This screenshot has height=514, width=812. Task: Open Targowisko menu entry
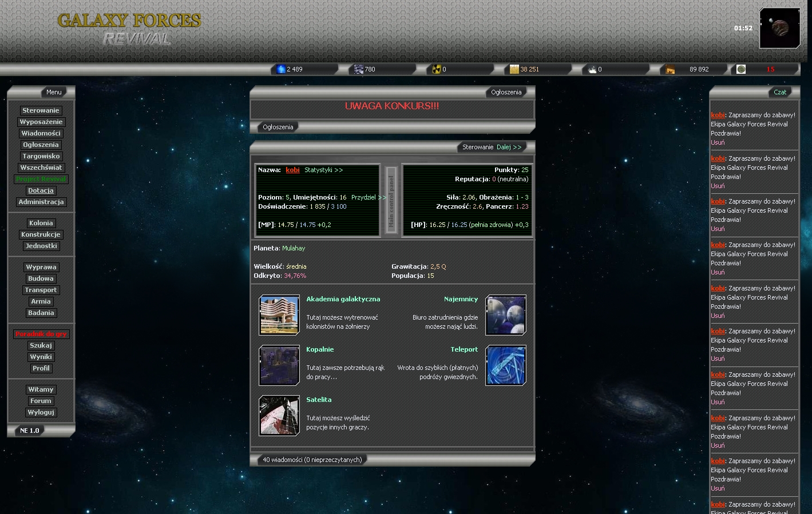[x=41, y=156]
